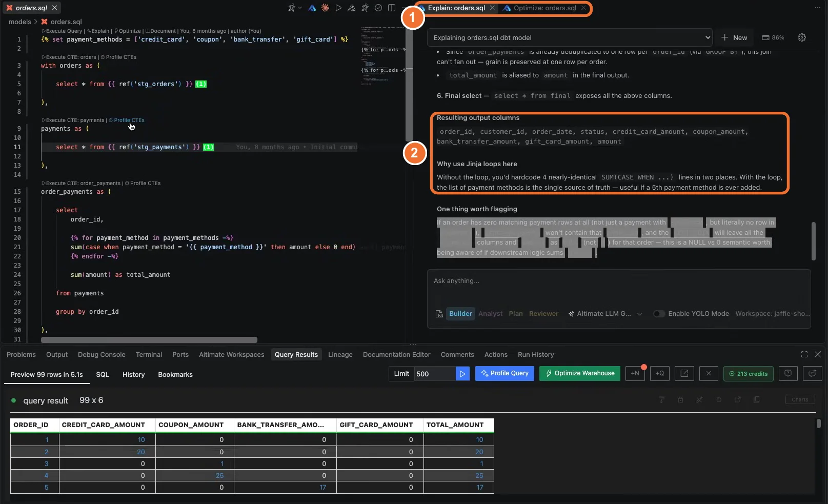Image resolution: width=828 pixels, height=504 pixels.
Task: Close the orders.sql editor tab
Action: (54, 8)
